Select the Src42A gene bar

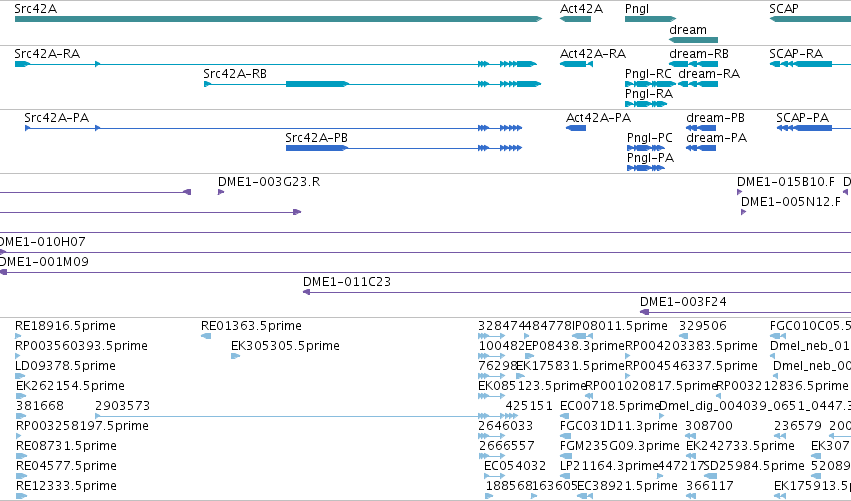(x=278, y=19)
